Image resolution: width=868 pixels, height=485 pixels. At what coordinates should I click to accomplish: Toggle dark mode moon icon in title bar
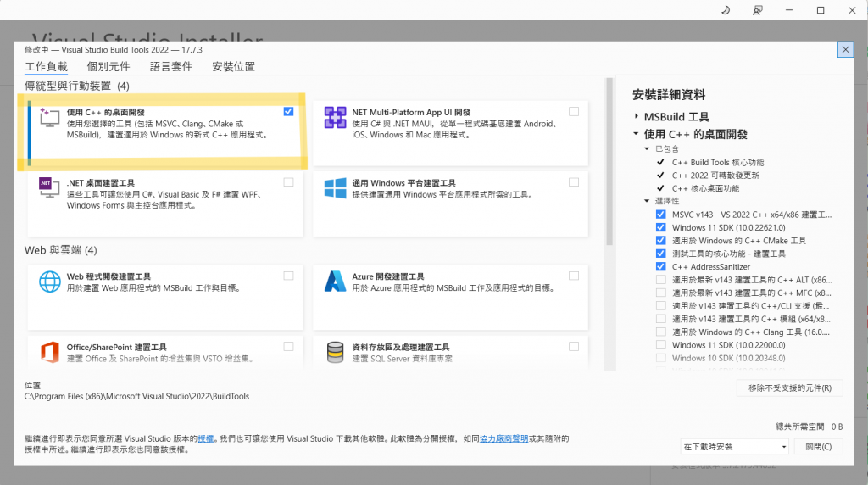[x=726, y=10]
